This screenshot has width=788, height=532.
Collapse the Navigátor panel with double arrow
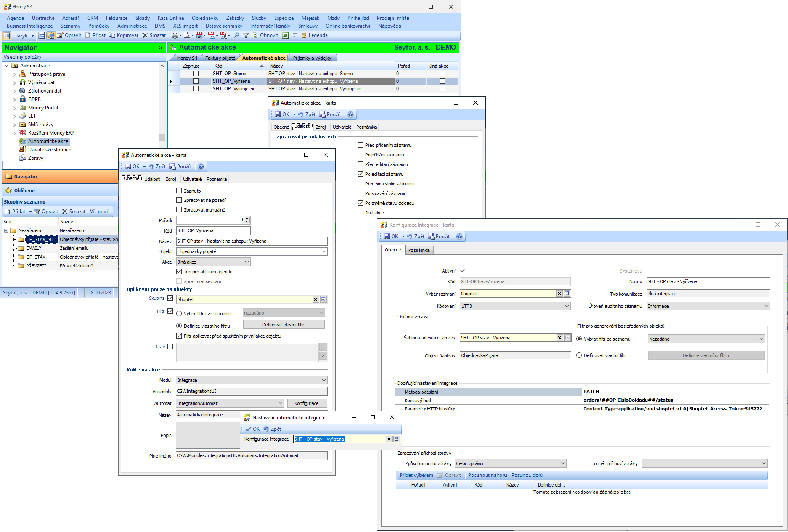point(160,48)
